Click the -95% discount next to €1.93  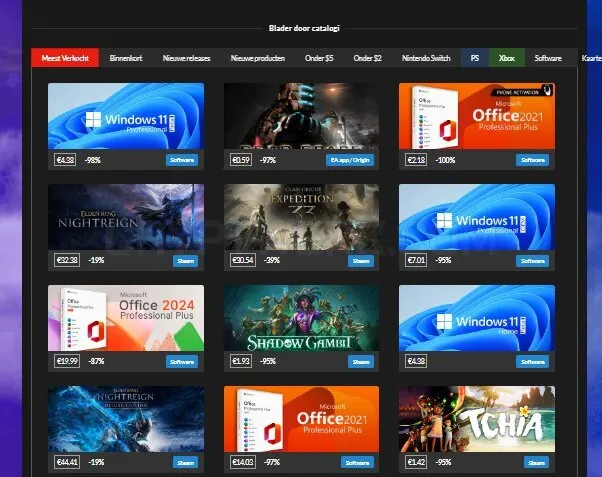point(268,361)
